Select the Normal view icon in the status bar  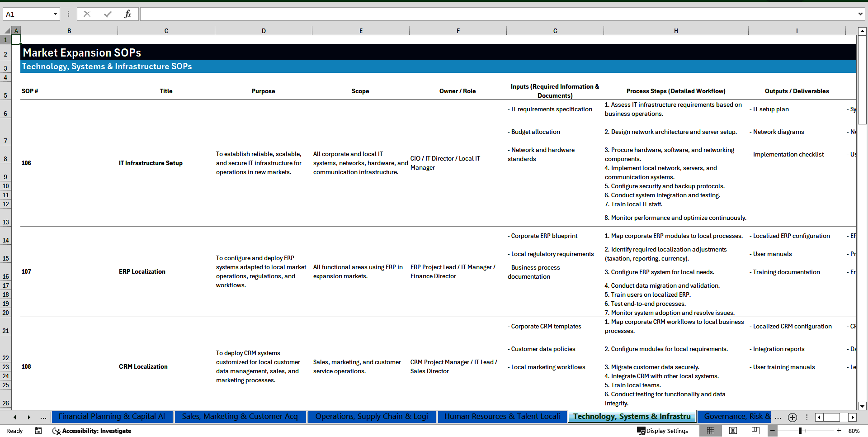711,431
